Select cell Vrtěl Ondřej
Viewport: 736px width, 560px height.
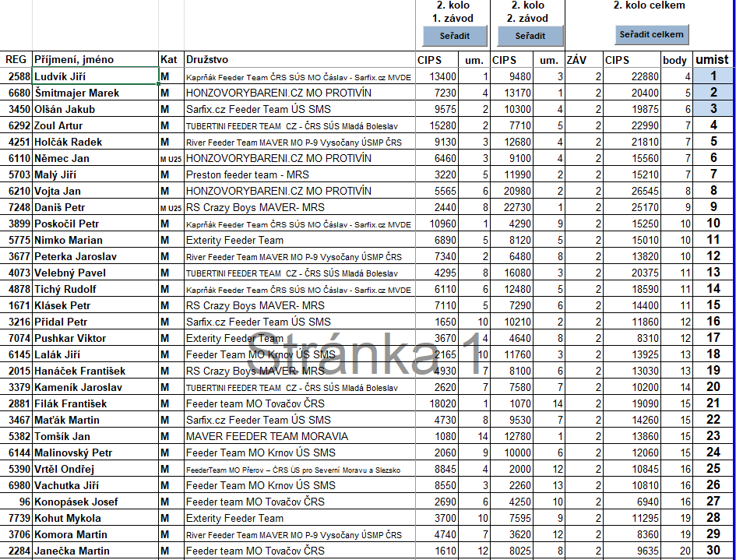(x=96, y=469)
